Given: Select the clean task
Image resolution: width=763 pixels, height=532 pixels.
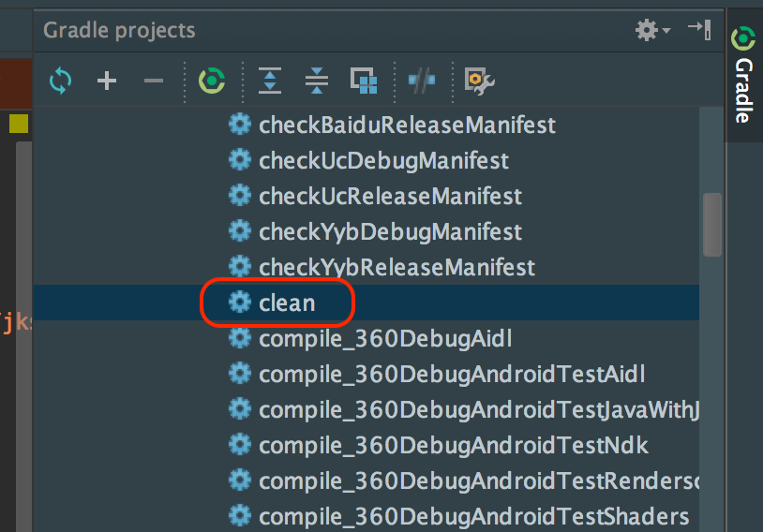Looking at the screenshot, I should (287, 303).
